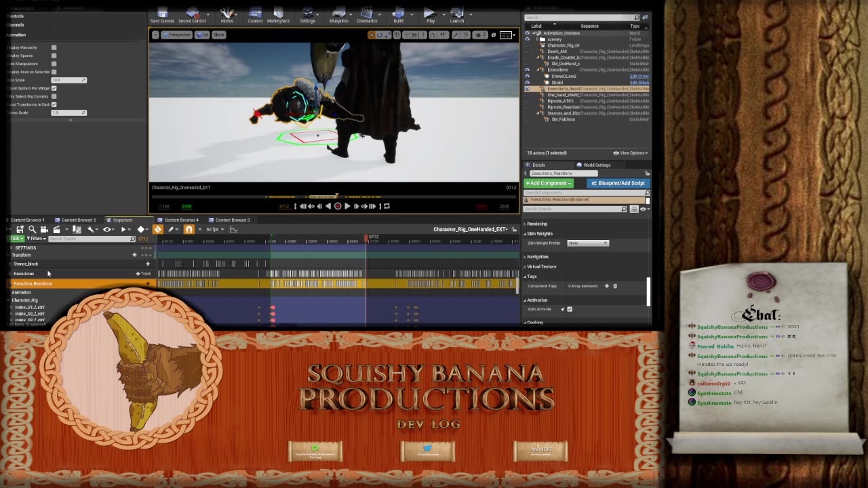This screenshot has height=488, width=868.
Task: Click Show button in viewport
Action: click(219, 35)
